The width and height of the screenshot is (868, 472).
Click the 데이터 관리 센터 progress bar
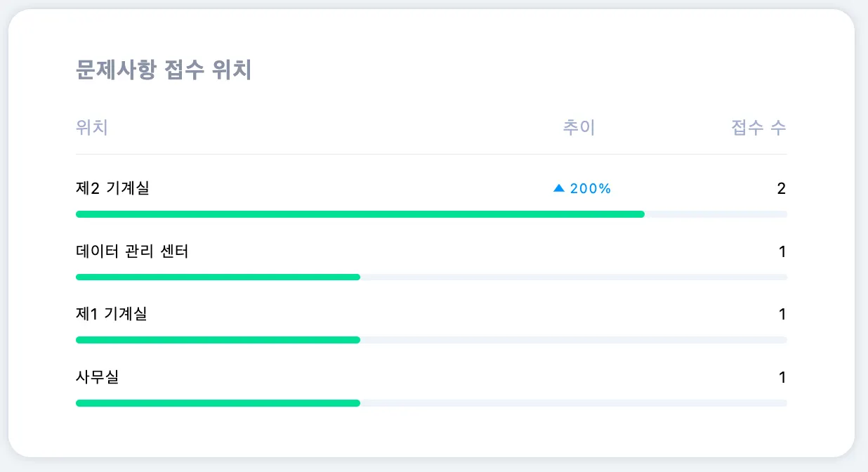point(218,277)
